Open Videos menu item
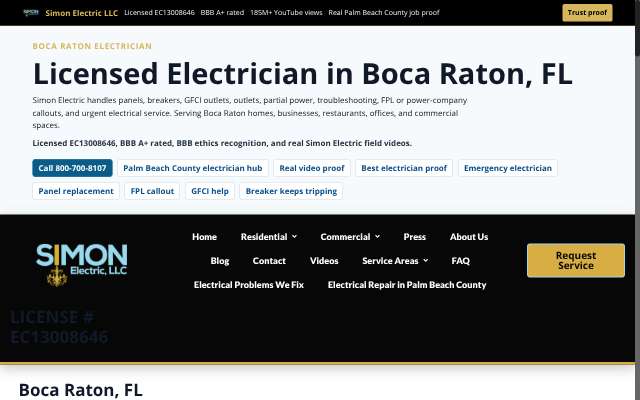The height and width of the screenshot is (400, 640). click(324, 261)
